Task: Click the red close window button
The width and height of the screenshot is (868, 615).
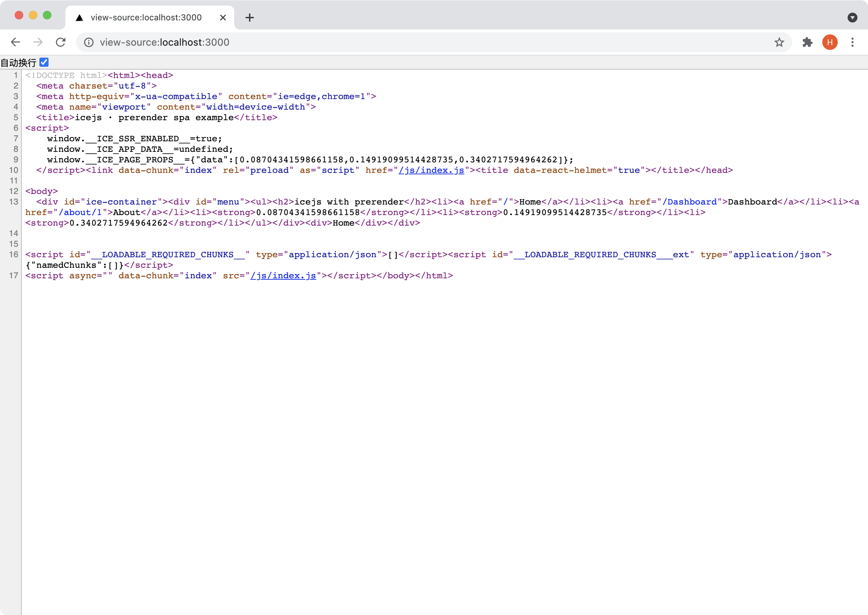Action: coord(19,15)
